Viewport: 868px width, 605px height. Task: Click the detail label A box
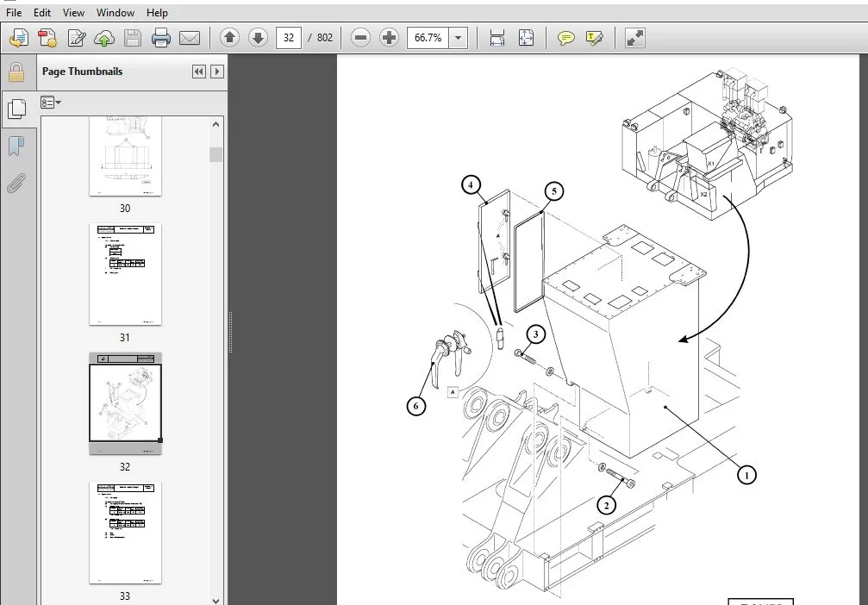coord(453,392)
